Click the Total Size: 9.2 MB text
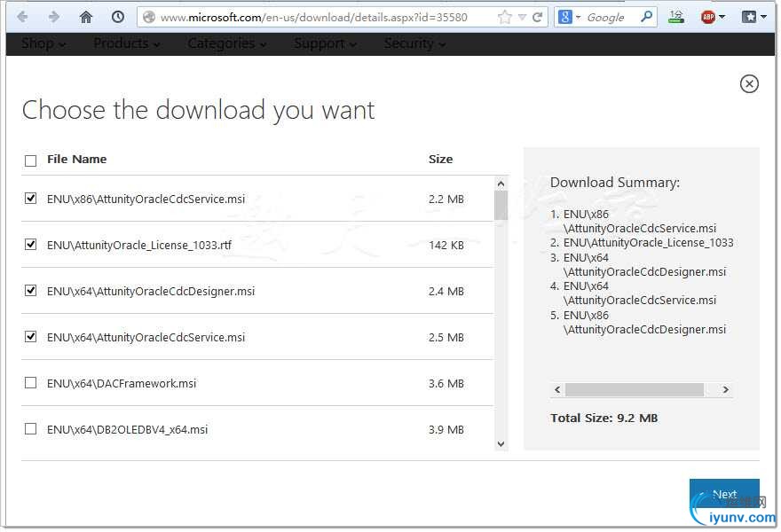781x532 pixels. pyautogui.click(x=603, y=418)
